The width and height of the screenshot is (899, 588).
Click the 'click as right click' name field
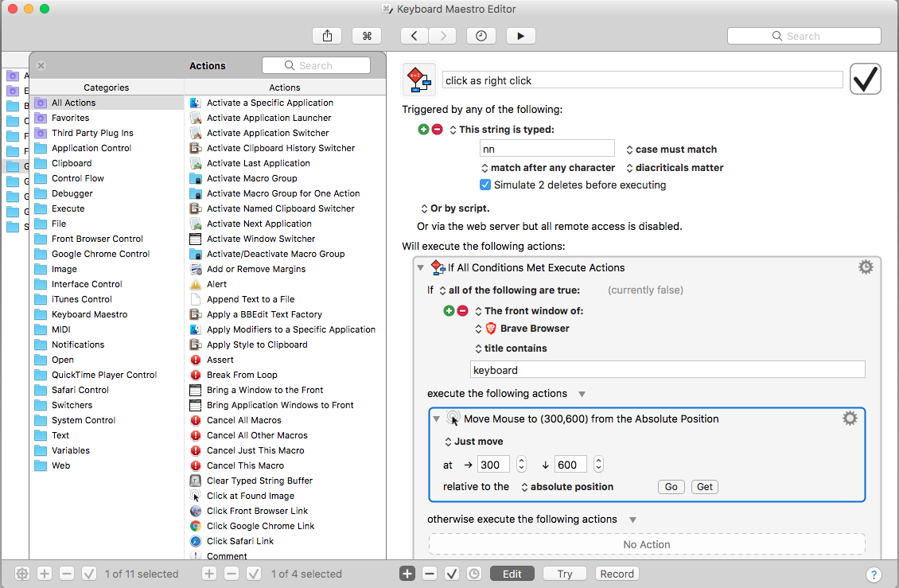click(642, 80)
